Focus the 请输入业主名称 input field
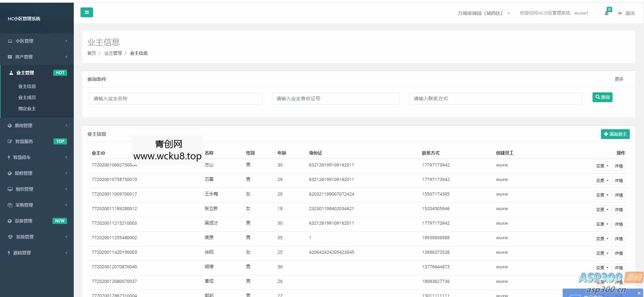The image size is (644, 297). tap(175, 98)
